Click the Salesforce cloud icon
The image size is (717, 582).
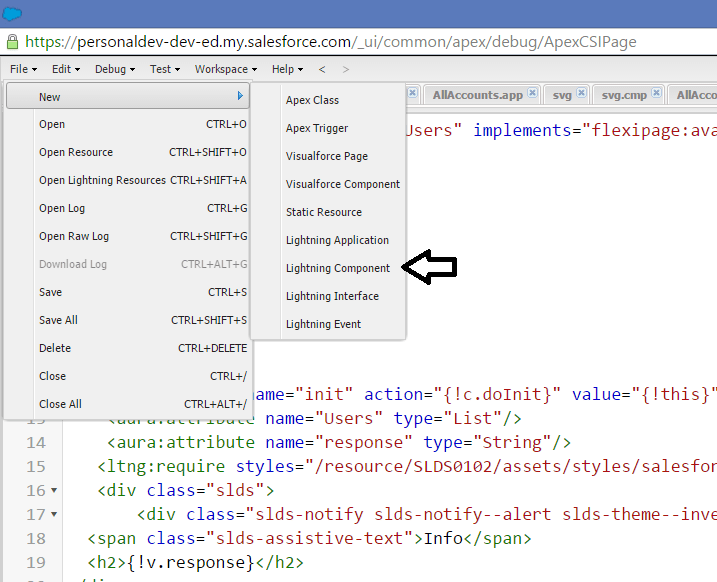[x=12, y=14]
